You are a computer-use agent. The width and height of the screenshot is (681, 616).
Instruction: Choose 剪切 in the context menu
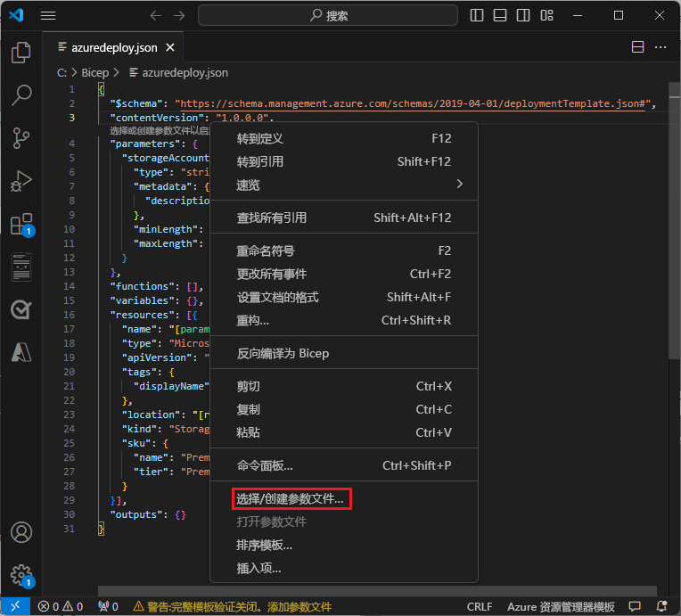click(x=344, y=386)
